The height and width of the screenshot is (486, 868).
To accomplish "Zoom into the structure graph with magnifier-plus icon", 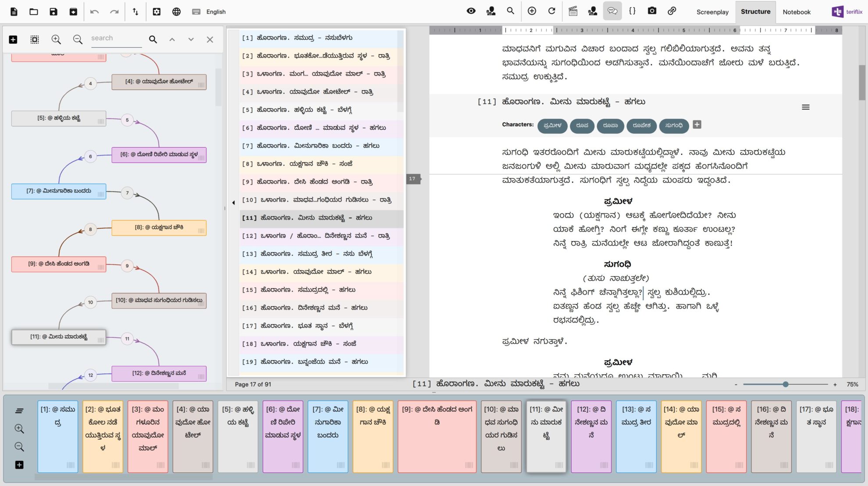I will 56,39.
